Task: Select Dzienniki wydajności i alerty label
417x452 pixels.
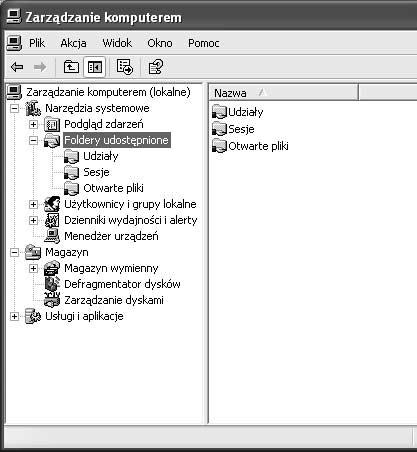Action: (x=131, y=220)
